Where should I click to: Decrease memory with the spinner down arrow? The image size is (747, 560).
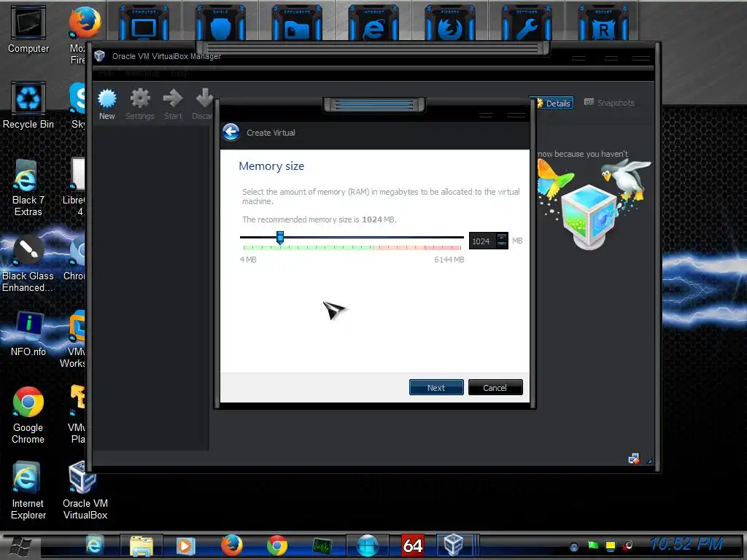pos(502,244)
